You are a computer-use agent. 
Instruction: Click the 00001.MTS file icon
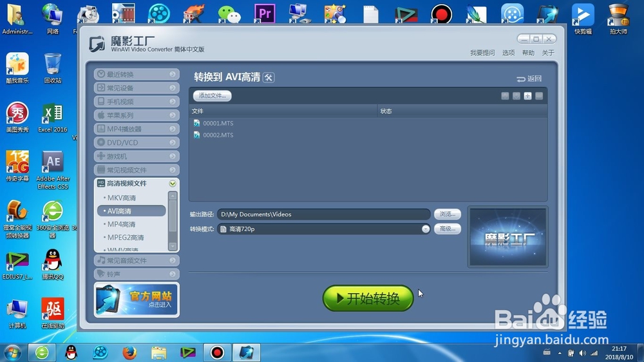point(196,123)
